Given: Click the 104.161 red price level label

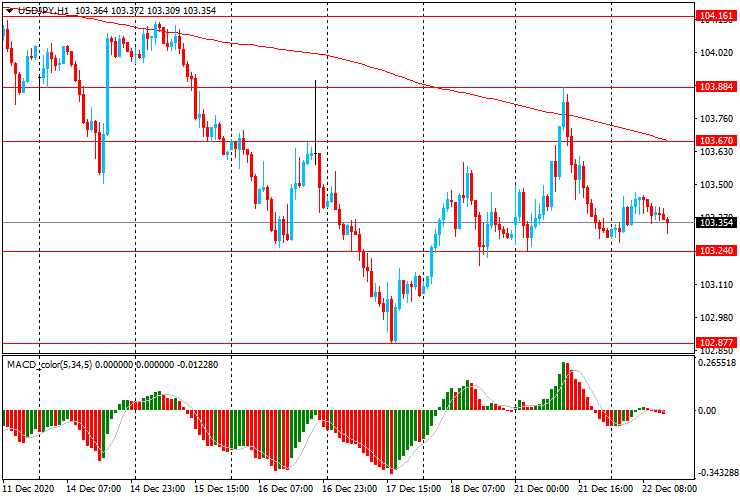Looking at the screenshot, I should pyautogui.click(x=714, y=17).
